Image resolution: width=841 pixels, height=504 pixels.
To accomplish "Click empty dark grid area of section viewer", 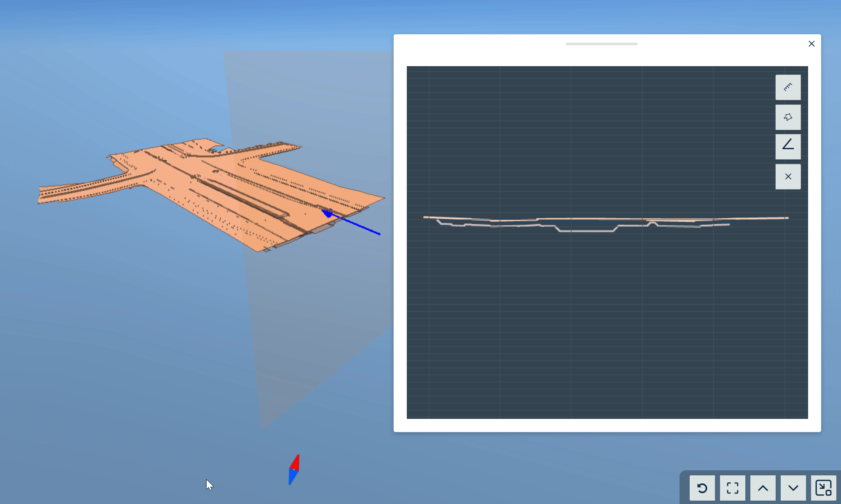I will pos(590,329).
